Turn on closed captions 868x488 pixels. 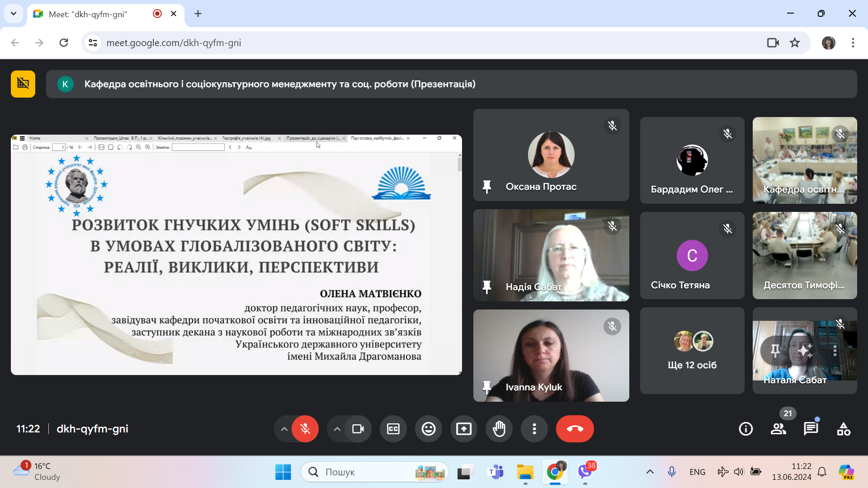(x=393, y=429)
